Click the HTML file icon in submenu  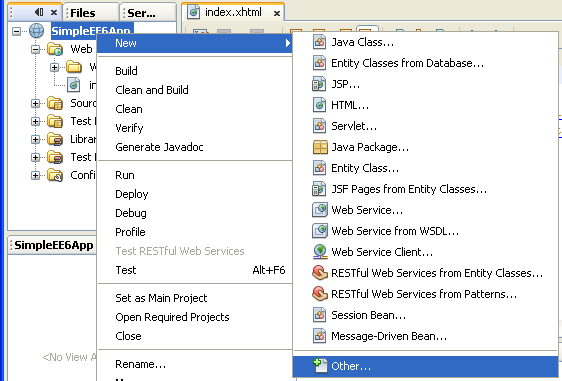click(x=319, y=105)
